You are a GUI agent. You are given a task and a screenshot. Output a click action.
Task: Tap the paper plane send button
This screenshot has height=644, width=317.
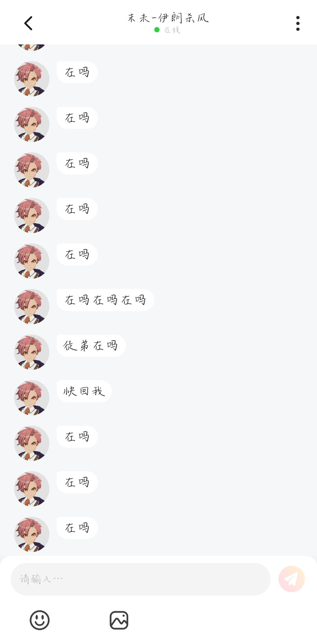291,579
